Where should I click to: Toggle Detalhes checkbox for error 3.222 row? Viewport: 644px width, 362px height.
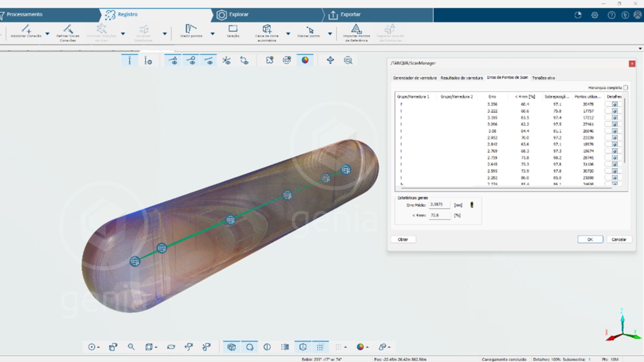click(x=614, y=111)
